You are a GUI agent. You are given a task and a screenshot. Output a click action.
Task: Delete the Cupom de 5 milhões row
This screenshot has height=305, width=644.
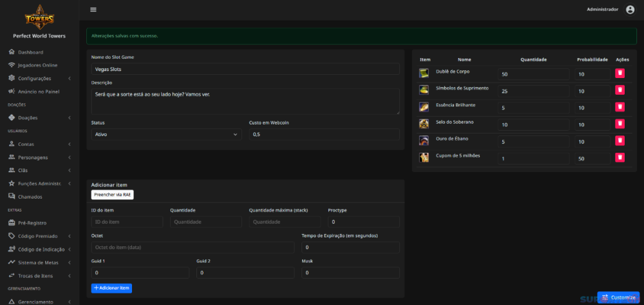[620, 157]
